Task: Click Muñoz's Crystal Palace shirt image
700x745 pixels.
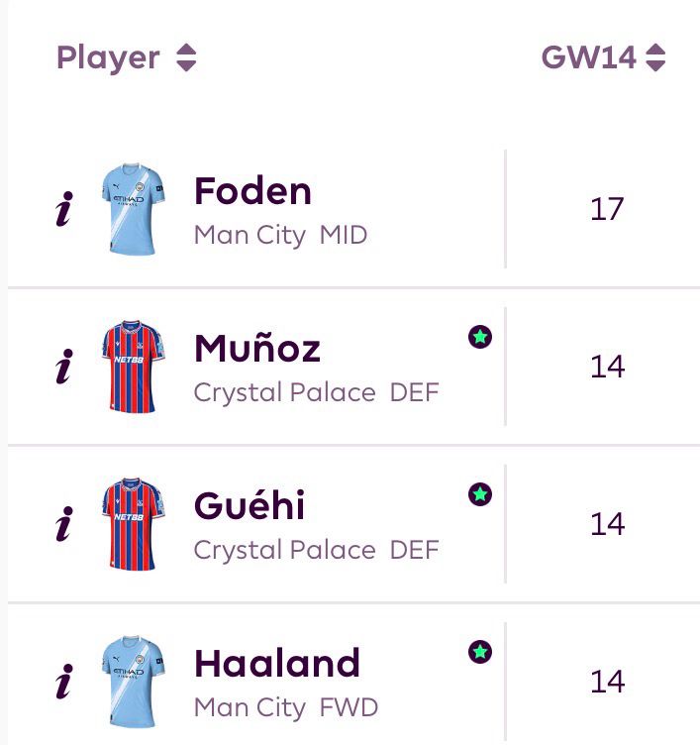Action: click(133, 367)
